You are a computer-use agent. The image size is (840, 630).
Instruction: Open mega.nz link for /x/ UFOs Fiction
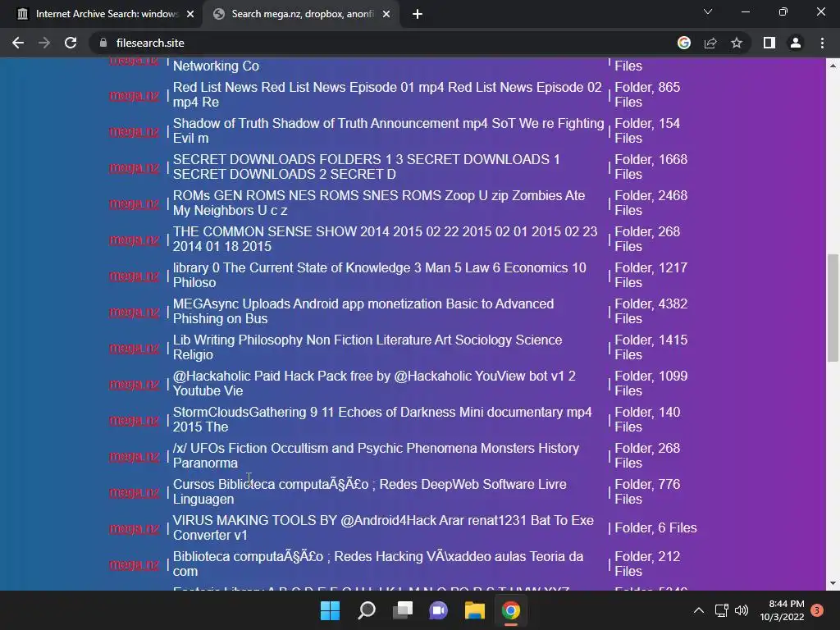click(135, 456)
